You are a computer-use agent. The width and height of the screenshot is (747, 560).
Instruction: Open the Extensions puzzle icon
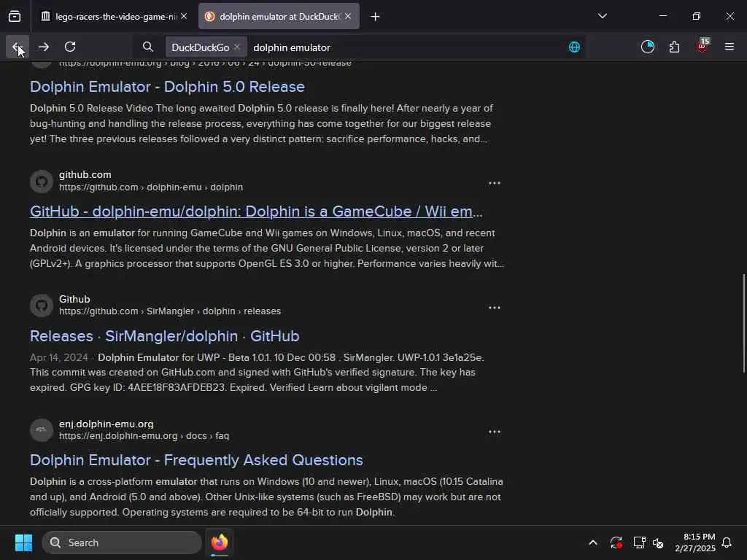tap(674, 47)
